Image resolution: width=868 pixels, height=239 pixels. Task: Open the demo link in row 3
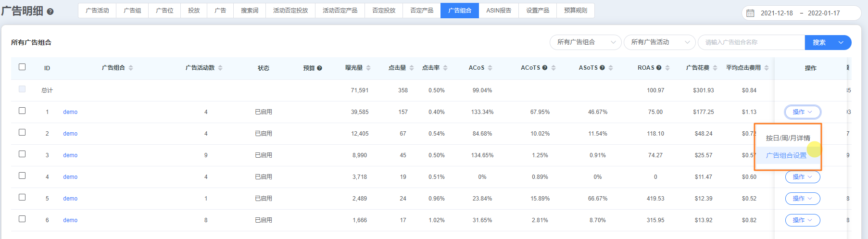tap(70, 155)
